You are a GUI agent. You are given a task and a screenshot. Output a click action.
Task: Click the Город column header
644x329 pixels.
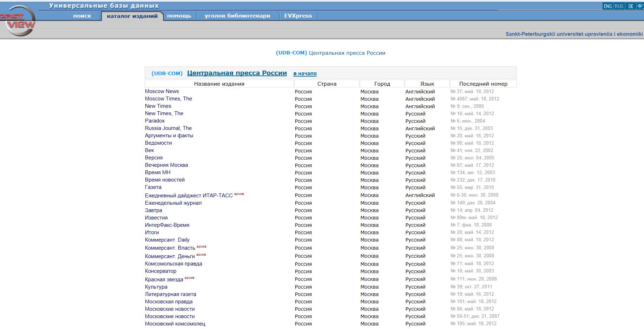pyautogui.click(x=382, y=84)
